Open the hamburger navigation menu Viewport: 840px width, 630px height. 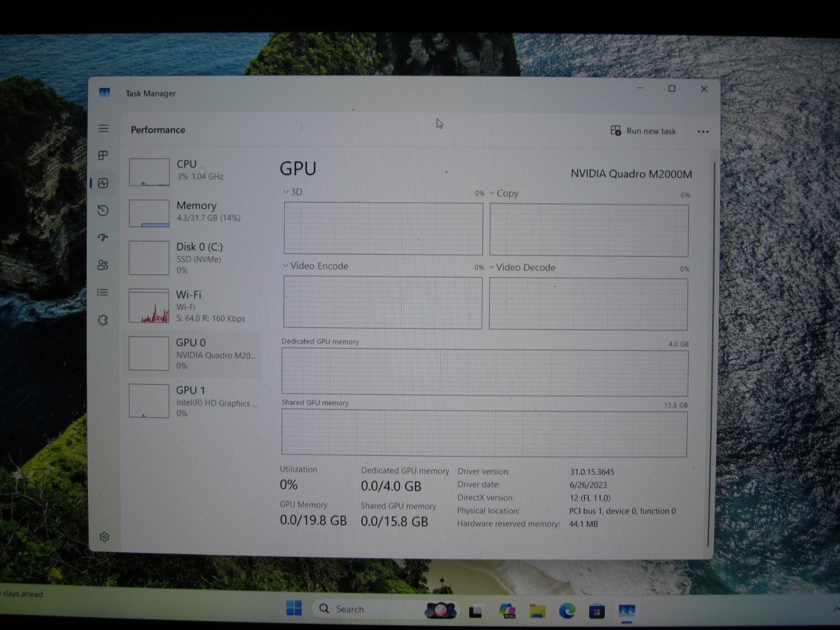pos(103,129)
